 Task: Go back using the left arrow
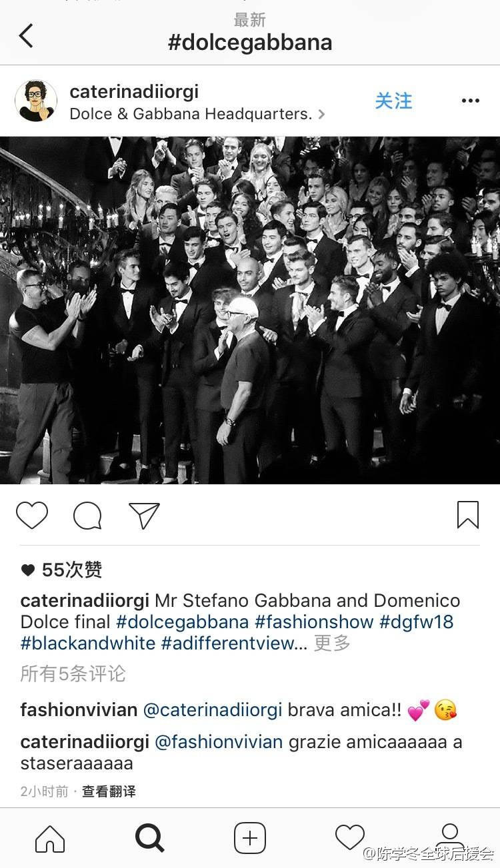(x=26, y=36)
